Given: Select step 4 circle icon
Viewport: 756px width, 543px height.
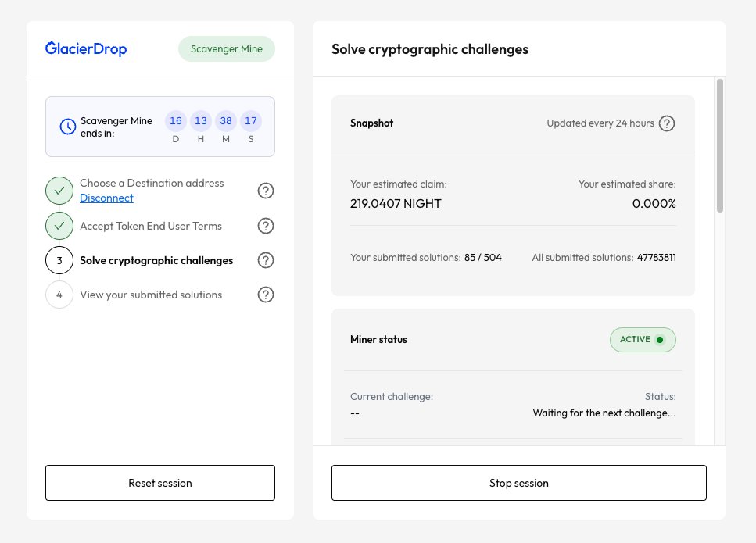Looking at the screenshot, I should pos(59,295).
